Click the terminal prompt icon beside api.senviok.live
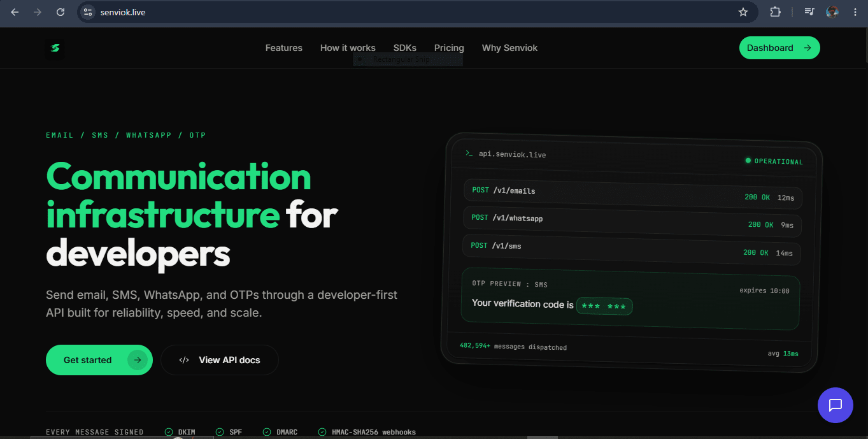 (469, 153)
